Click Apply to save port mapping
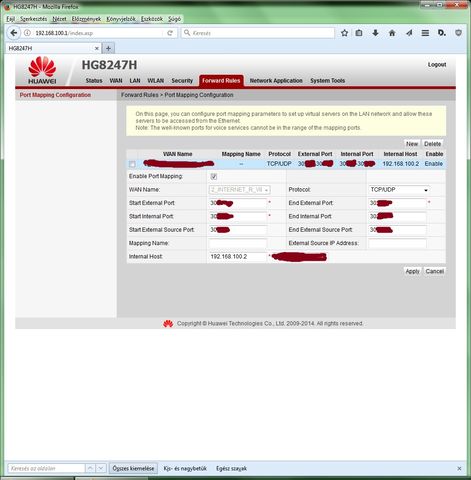Viewport: 471px width, 480px height. (412, 271)
